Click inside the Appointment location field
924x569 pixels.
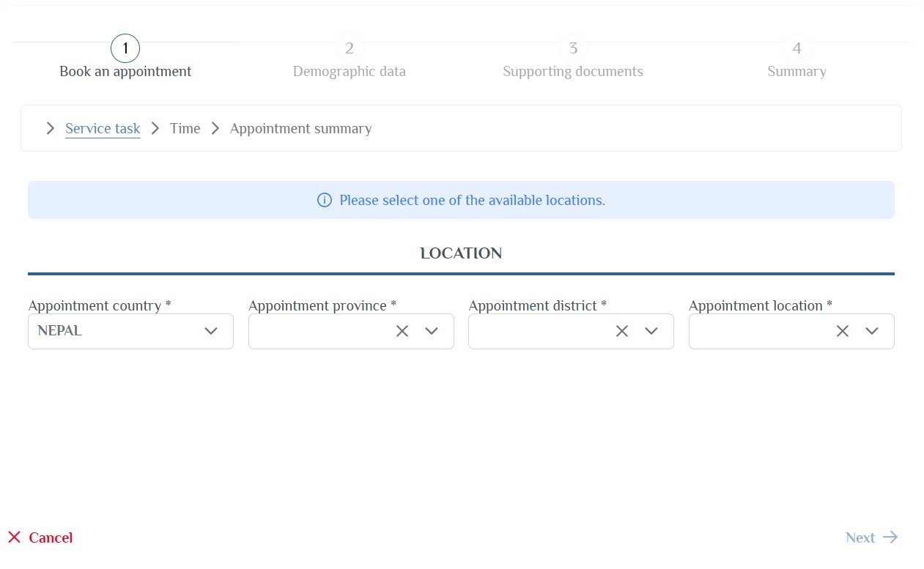pyautogui.click(x=791, y=331)
